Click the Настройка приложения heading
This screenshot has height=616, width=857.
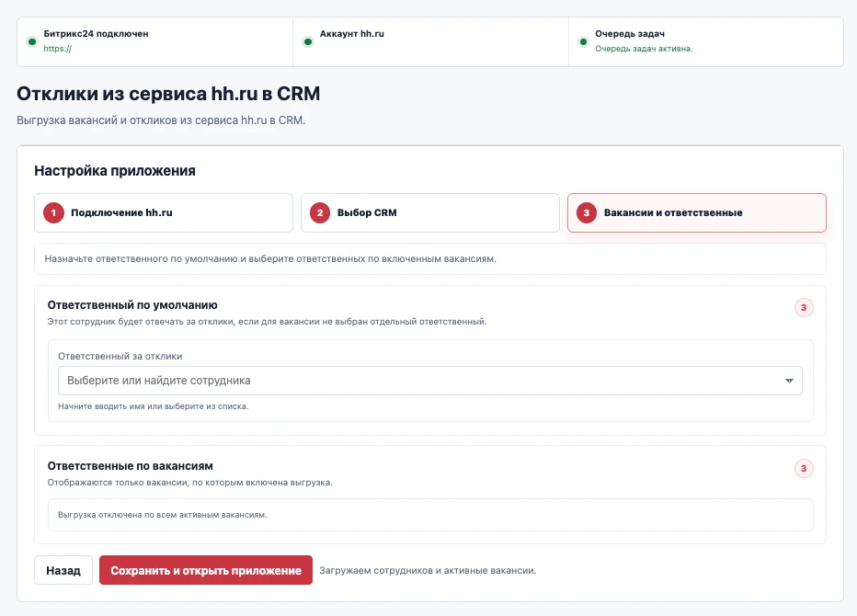(x=115, y=170)
